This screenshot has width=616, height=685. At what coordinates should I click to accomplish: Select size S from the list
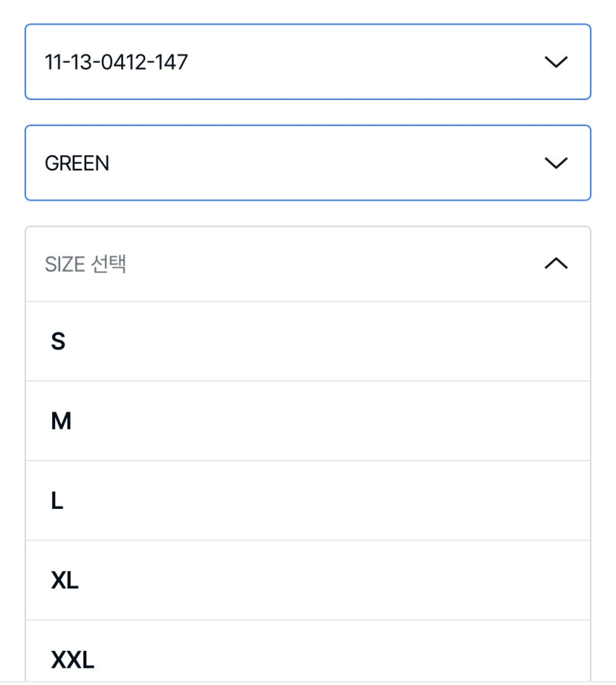[308, 341]
